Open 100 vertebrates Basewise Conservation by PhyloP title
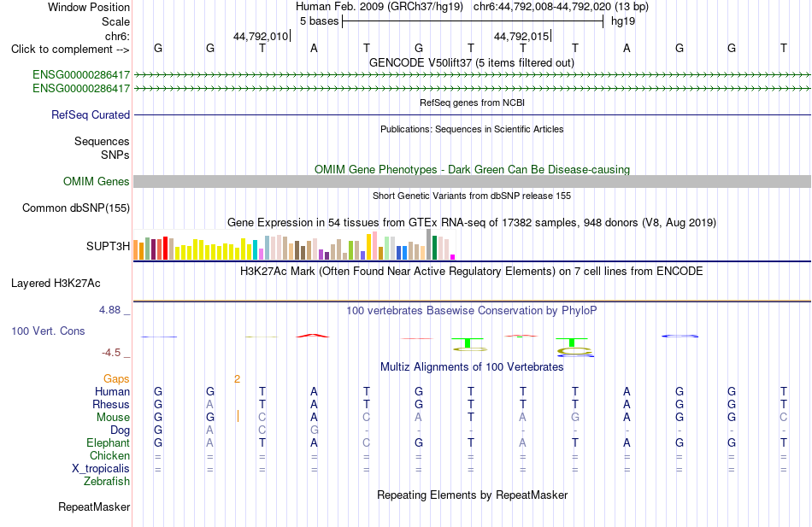Image resolution: width=812 pixels, height=527 pixels. click(472, 311)
